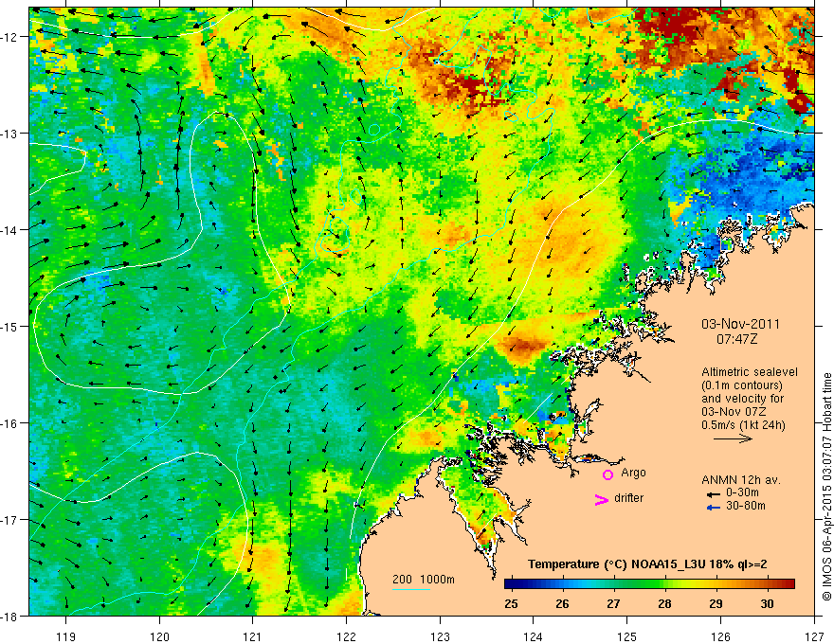
Task: Click the blue 30-80m ANMN arrow
Action: (x=714, y=508)
